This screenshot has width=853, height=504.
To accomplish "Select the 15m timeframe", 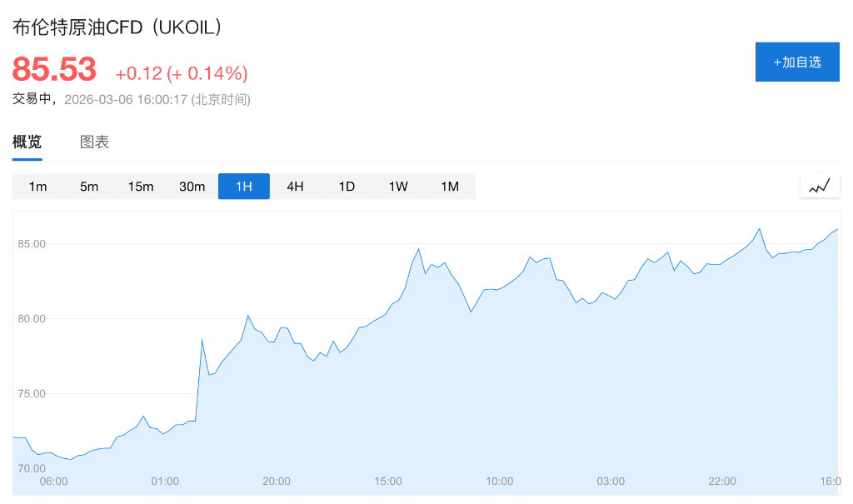I will pos(141,187).
